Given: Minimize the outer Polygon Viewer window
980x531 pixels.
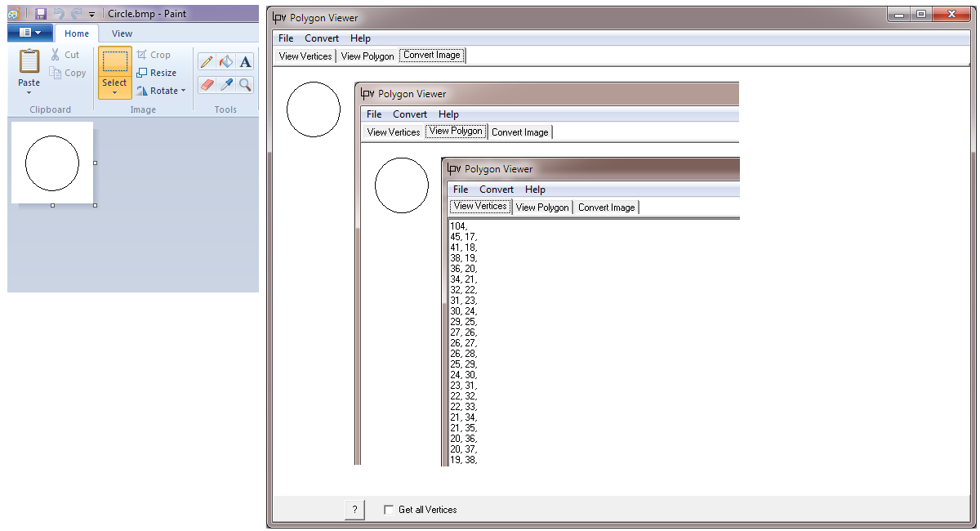Looking at the screenshot, I should click(x=899, y=14).
